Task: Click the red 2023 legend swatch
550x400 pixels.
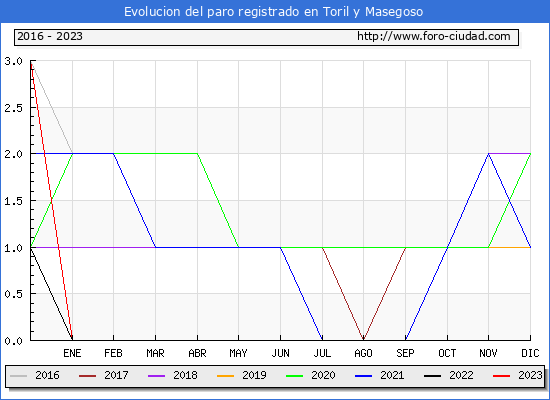Action: (502, 376)
